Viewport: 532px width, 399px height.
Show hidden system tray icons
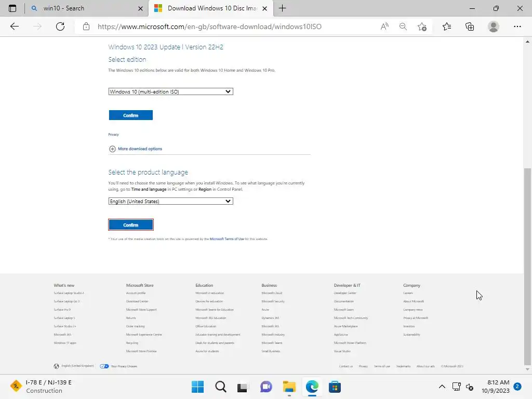(442, 387)
